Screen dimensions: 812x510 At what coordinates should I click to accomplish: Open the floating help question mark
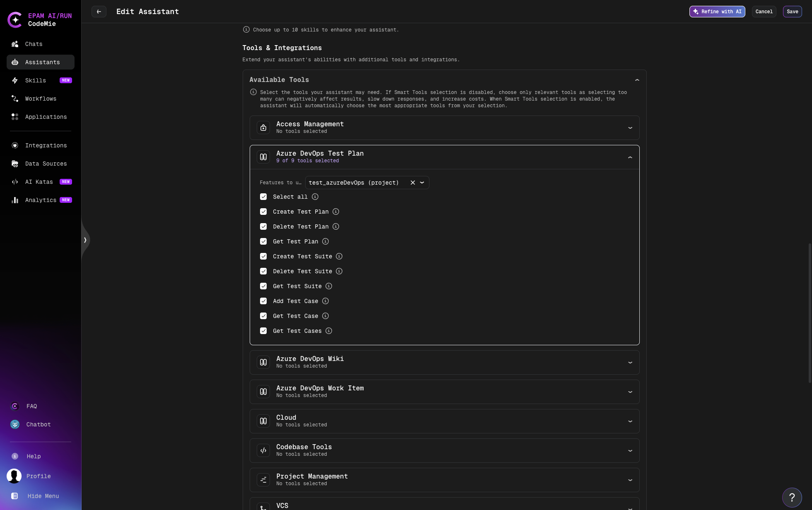click(x=792, y=497)
